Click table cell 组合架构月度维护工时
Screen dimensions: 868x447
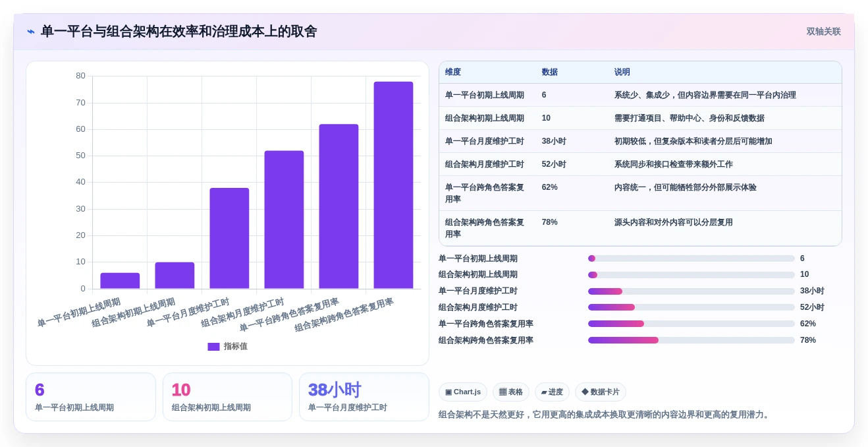pyautogui.click(x=485, y=164)
